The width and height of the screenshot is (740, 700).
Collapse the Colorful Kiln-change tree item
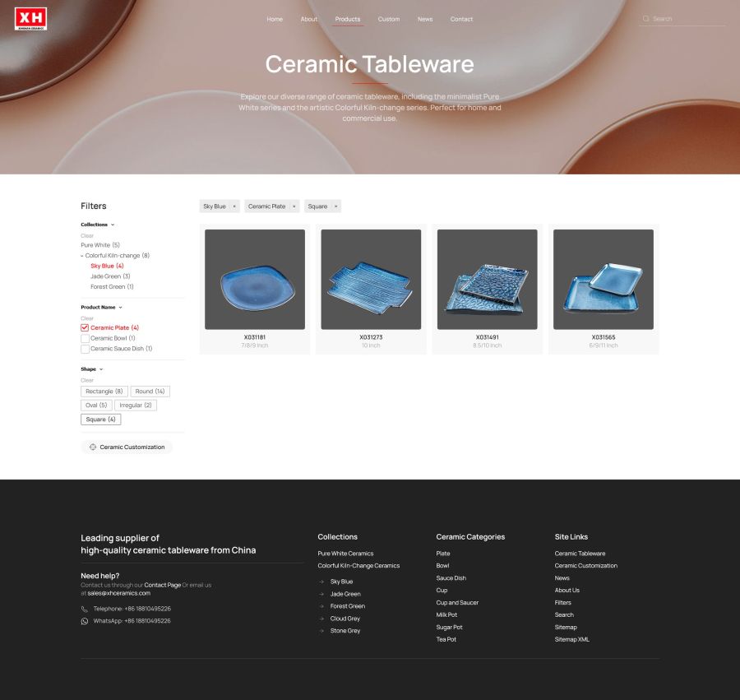coord(82,256)
